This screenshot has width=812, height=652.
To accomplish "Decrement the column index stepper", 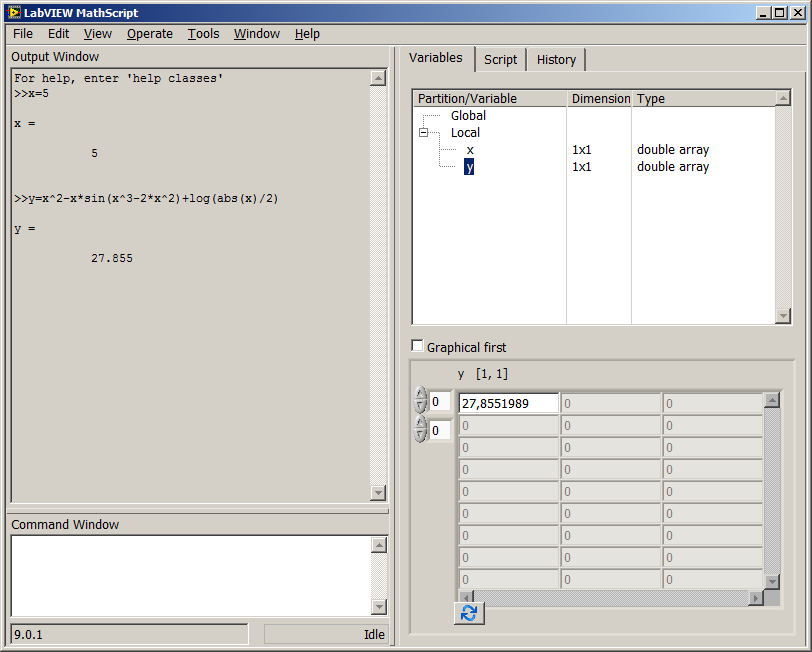I will click(420, 436).
